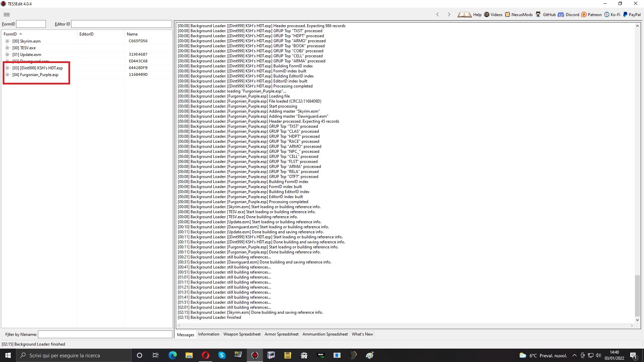This screenshot has width=644, height=362.
Task: Switch to the Information tab
Action: point(209,334)
